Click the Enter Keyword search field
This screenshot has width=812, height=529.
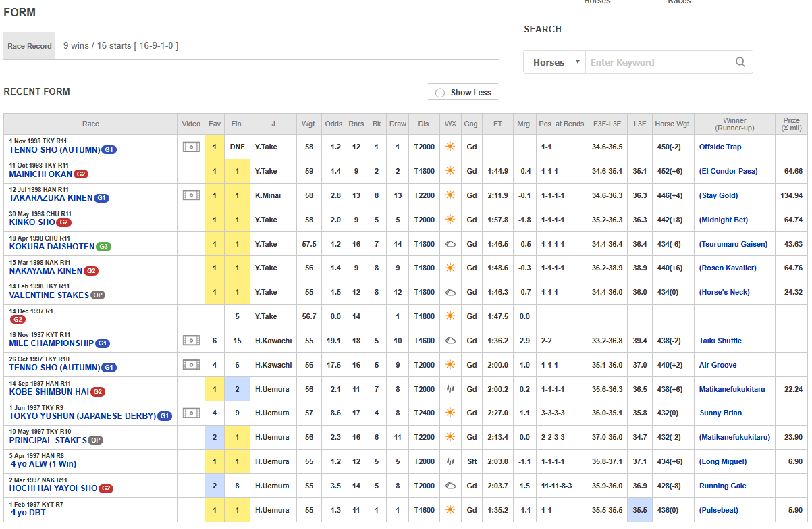click(x=658, y=62)
